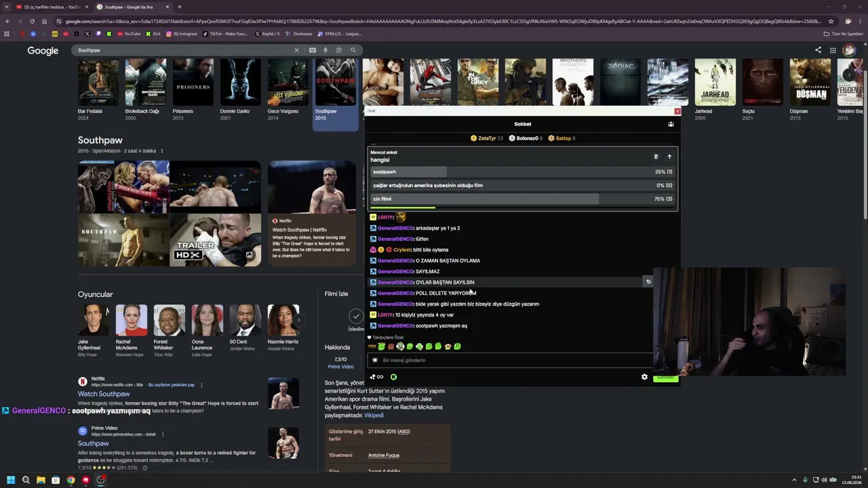Clear the Google search box with X
This screenshot has height=488, width=868.
click(x=296, y=50)
